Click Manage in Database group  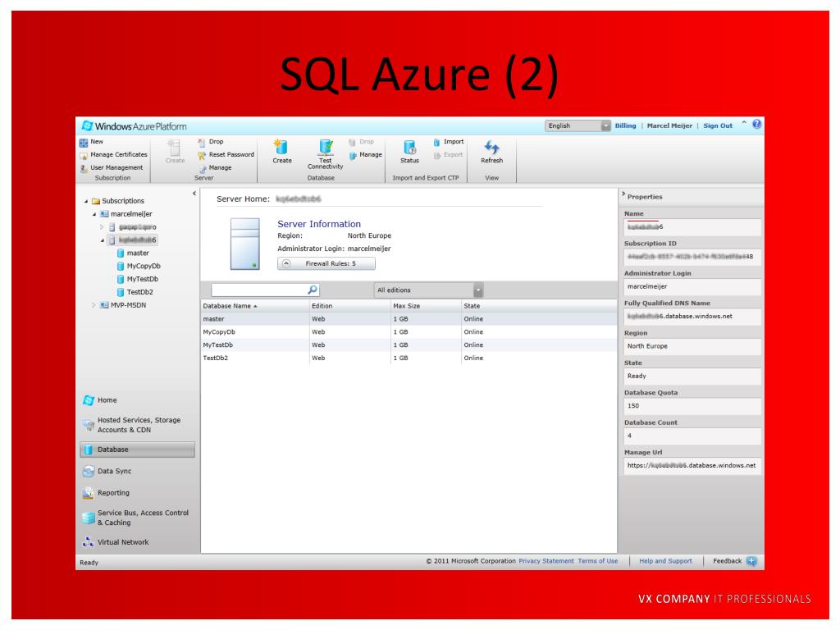[365, 155]
